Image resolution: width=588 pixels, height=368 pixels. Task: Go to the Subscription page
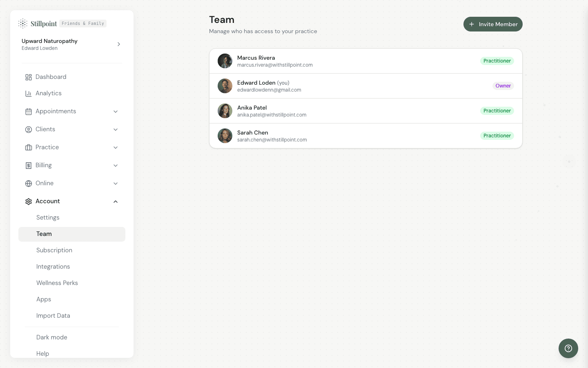point(54,250)
